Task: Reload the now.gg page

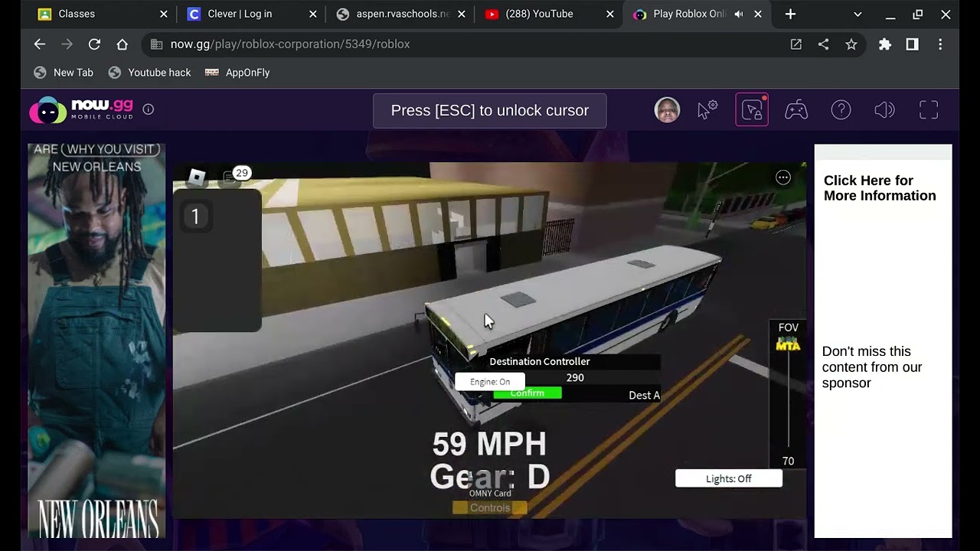Action: pyautogui.click(x=94, y=44)
